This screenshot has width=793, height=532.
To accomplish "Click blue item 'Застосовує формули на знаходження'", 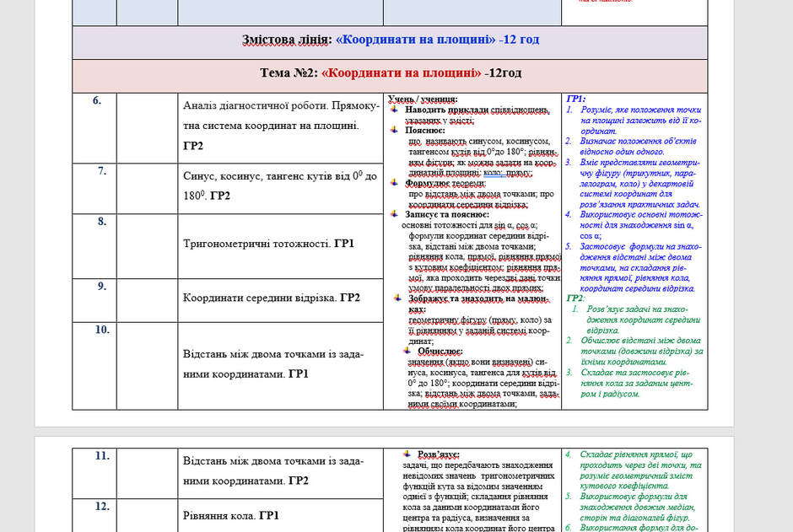I will (x=641, y=267).
